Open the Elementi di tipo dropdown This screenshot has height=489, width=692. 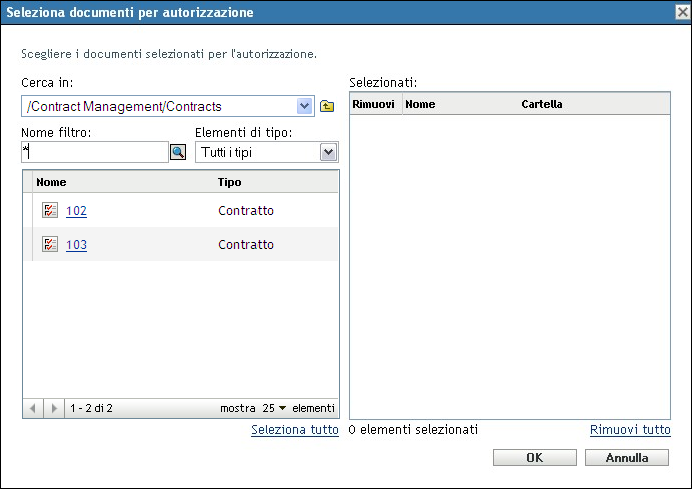click(x=328, y=152)
